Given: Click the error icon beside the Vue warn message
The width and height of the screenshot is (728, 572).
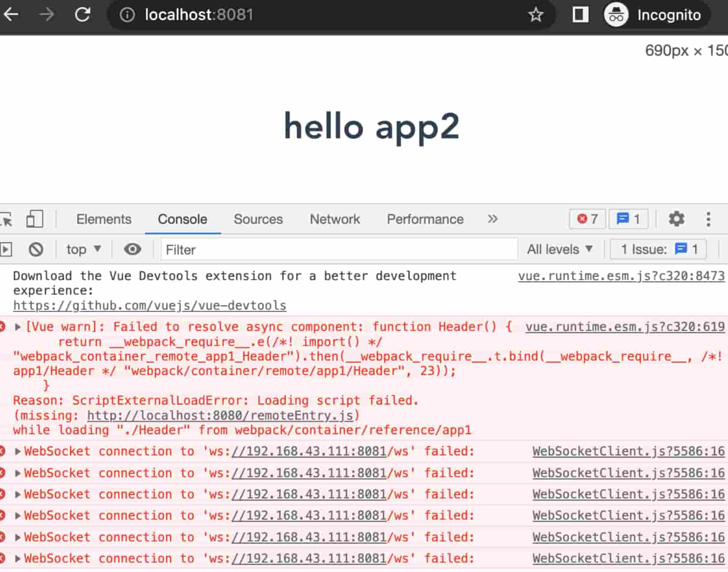Looking at the screenshot, I should (2, 327).
